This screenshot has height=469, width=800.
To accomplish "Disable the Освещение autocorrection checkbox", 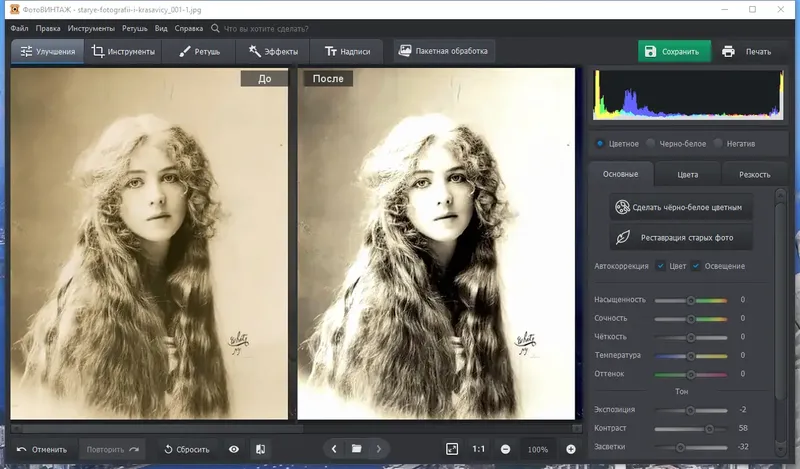I will pos(696,266).
